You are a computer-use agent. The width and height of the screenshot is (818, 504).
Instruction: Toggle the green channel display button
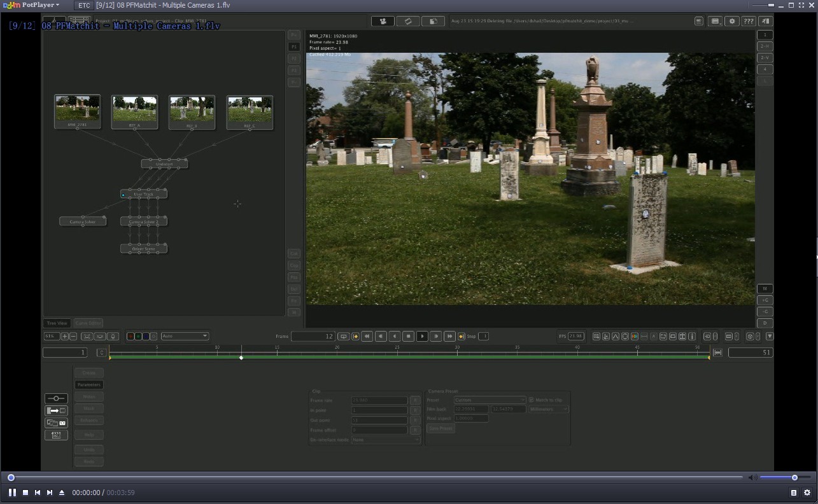point(138,336)
